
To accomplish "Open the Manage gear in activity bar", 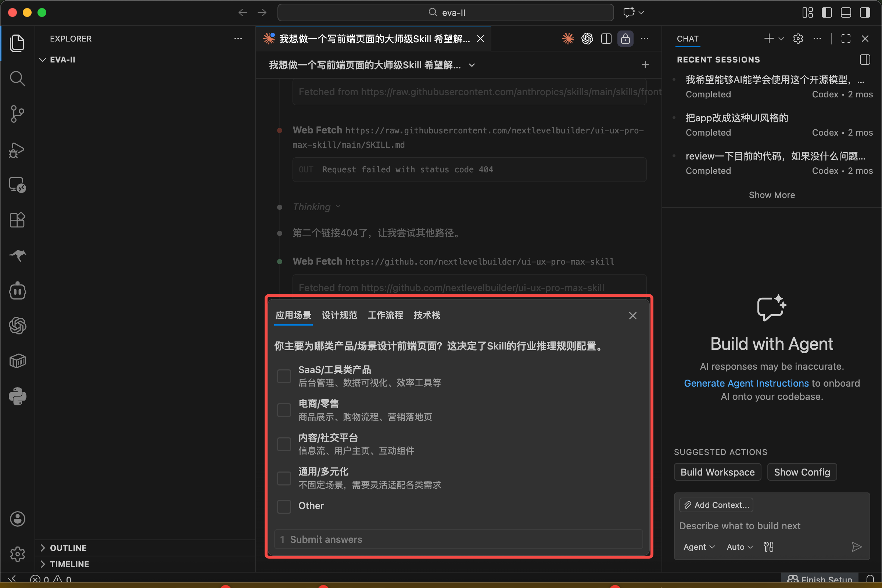I will click(17, 554).
